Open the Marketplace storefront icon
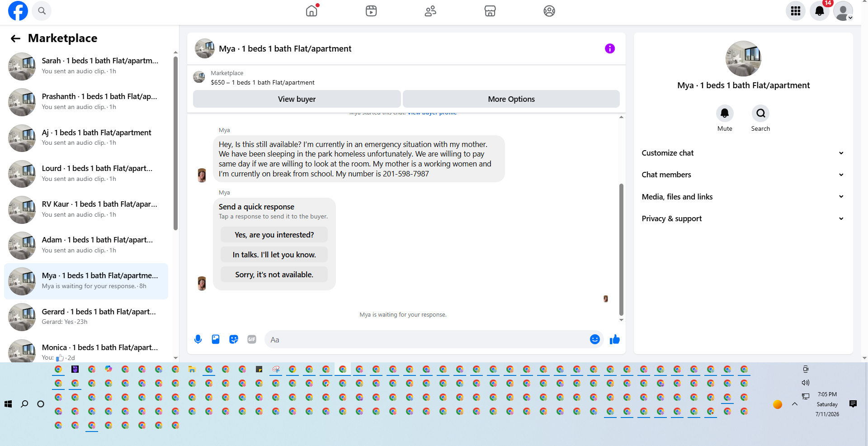The width and height of the screenshot is (868, 446). pyautogui.click(x=490, y=11)
